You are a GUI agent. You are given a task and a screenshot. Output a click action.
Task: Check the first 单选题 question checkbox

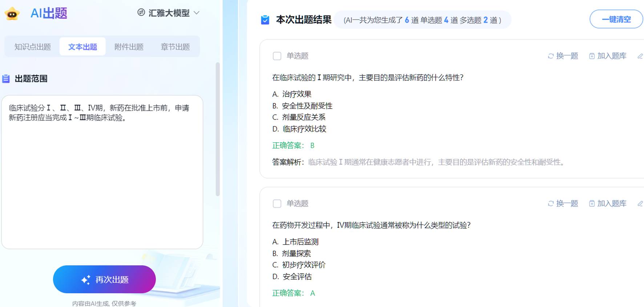[x=277, y=56]
